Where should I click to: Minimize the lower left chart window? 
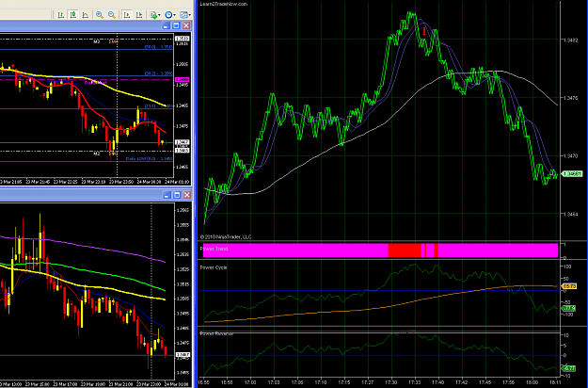(167, 195)
